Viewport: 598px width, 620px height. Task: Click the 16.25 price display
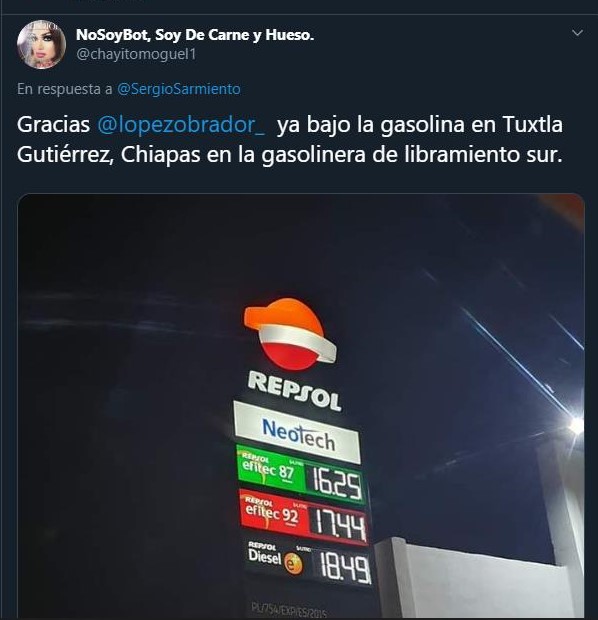pyautogui.click(x=337, y=484)
